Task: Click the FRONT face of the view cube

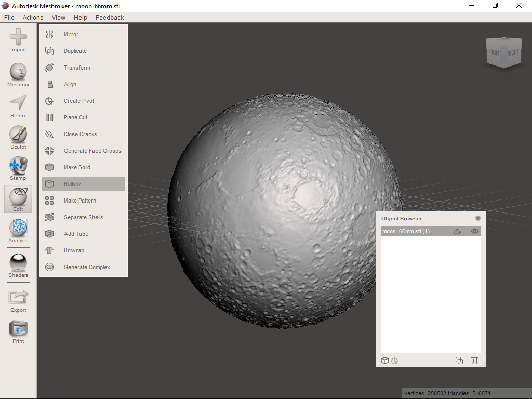Action: click(x=495, y=52)
